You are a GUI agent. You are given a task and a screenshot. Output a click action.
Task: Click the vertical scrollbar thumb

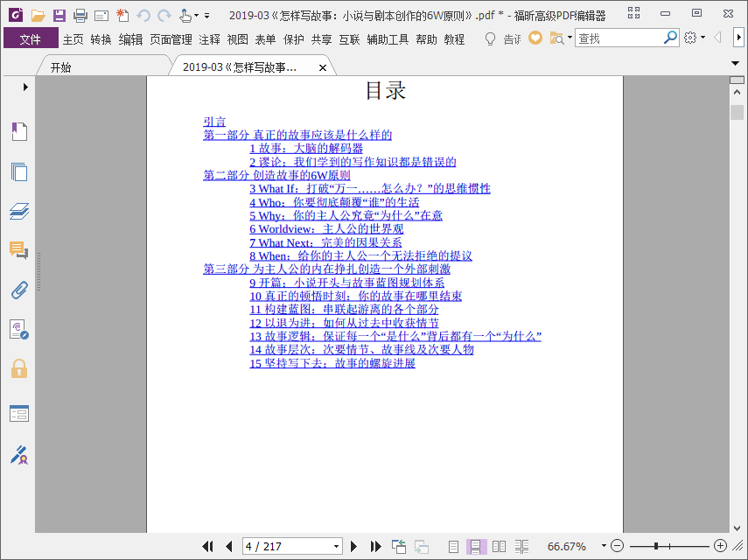737,113
